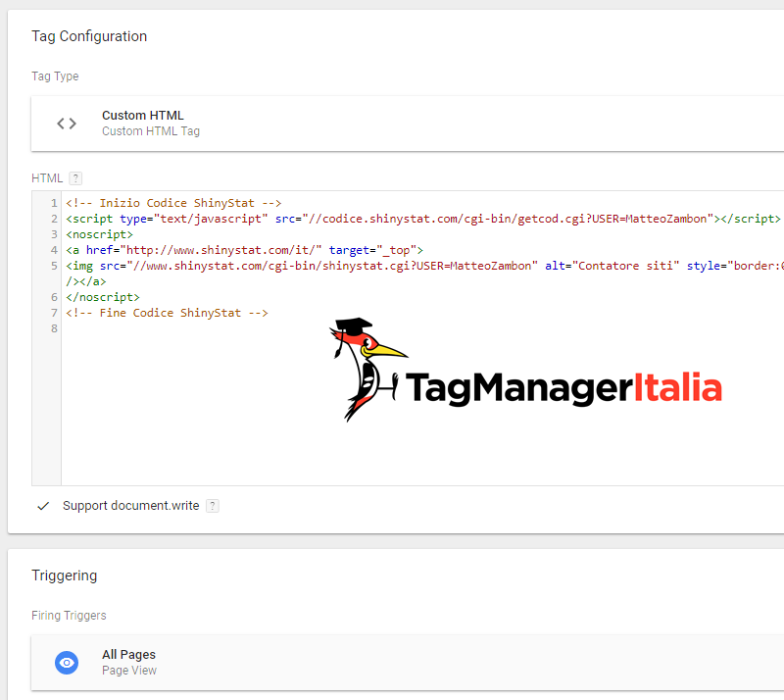Click the 'Support document.write' label text
The image size is (784, 700).
coord(131,506)
